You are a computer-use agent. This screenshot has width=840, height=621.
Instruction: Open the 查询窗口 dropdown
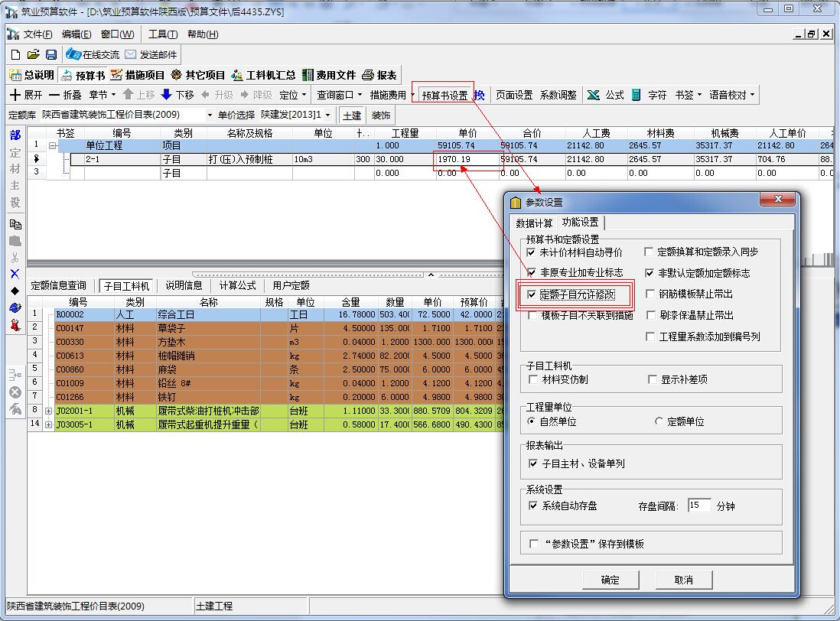340,96
